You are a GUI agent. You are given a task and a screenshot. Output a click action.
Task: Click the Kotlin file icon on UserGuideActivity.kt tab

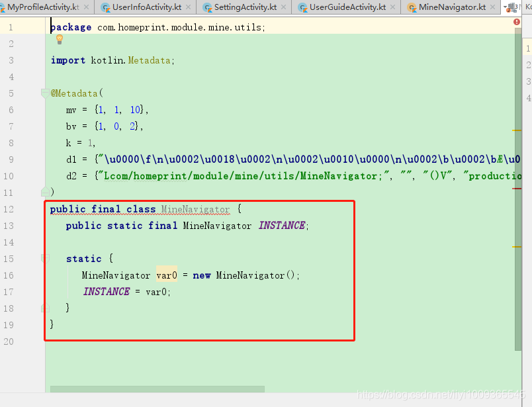pyautogui.click(x=302, y=7)
